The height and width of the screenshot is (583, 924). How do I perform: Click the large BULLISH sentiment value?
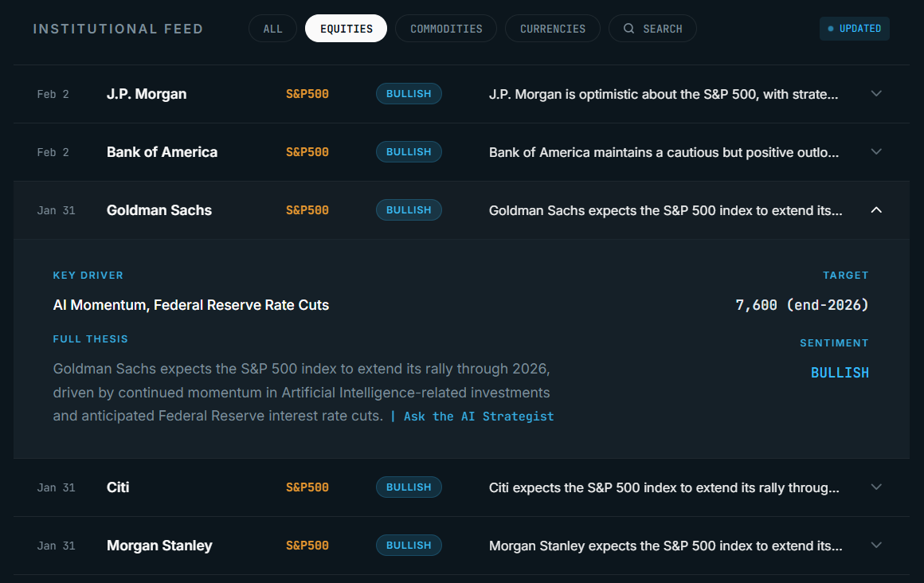coord(840,373)
